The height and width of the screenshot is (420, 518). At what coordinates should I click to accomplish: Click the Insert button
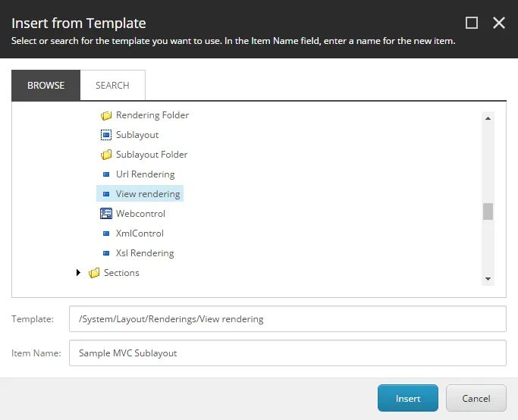click(408, 398)
